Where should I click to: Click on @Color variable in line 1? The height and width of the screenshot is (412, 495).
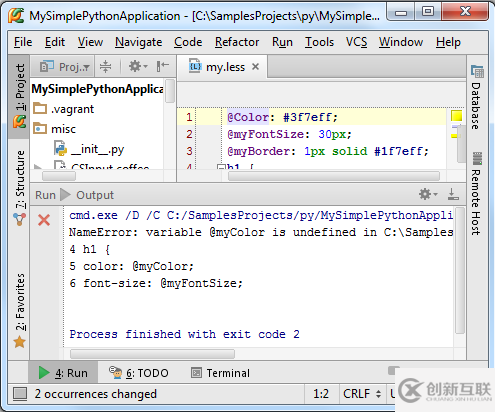click(248, 117)
